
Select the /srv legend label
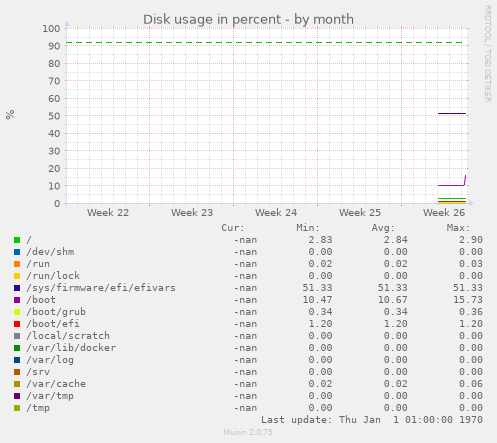click(x=38, y=372)
